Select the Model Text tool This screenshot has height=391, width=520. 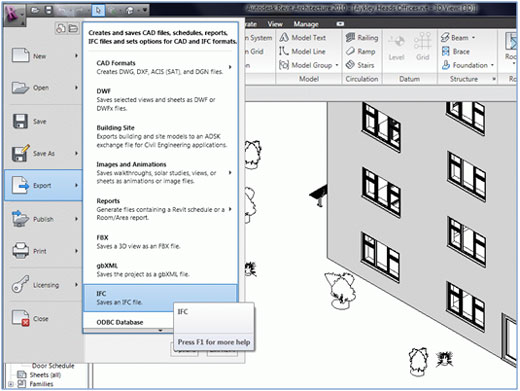click(x=302, y=38)
